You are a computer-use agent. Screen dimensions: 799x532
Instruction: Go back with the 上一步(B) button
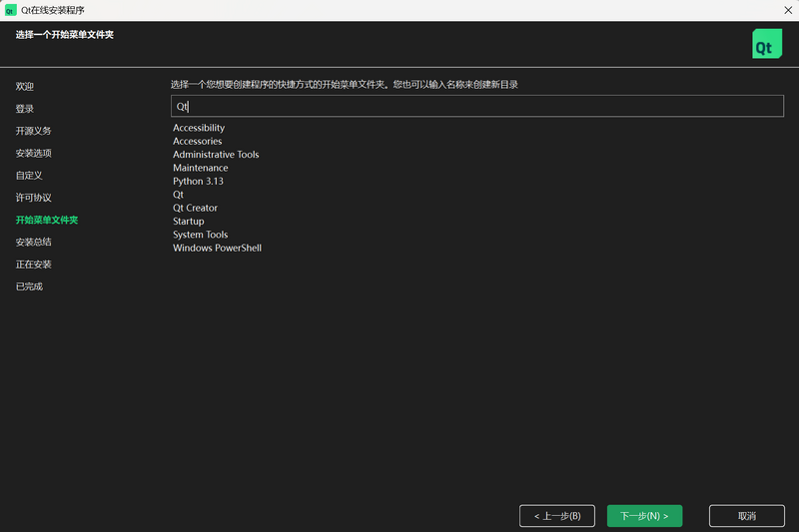pyautogui.click(x=557, y=516)
